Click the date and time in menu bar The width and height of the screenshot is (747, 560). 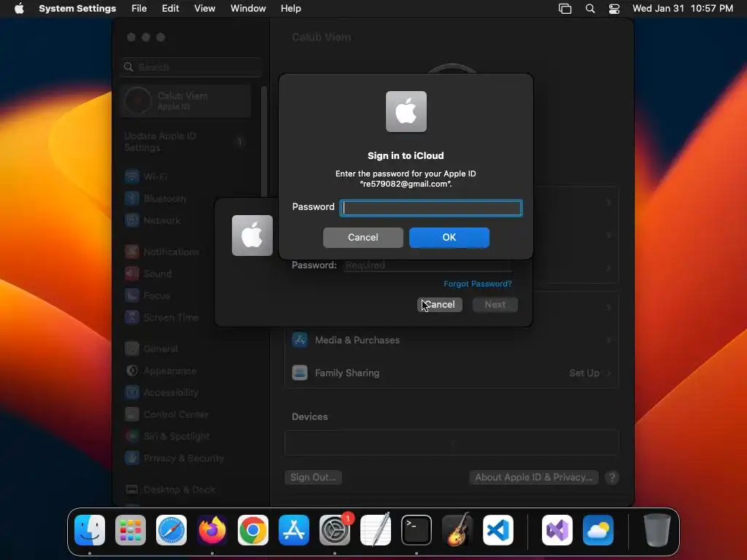[683, 9]
